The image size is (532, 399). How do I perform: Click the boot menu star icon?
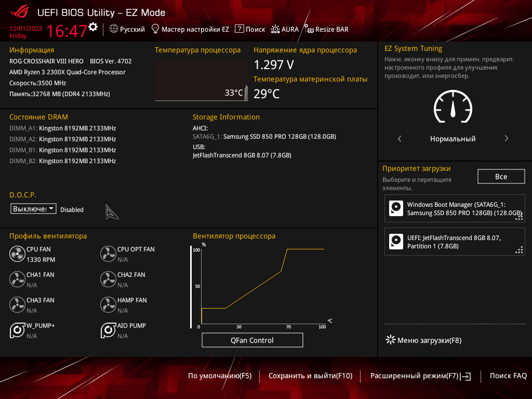[x=391, y=340]
